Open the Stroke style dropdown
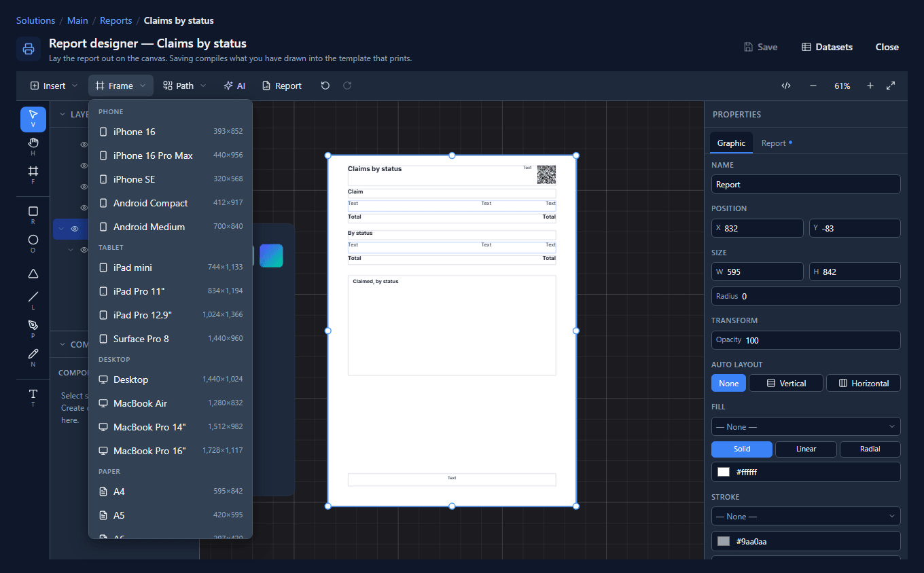The height and width of the screenshot is (573, 924). point(806,516)
